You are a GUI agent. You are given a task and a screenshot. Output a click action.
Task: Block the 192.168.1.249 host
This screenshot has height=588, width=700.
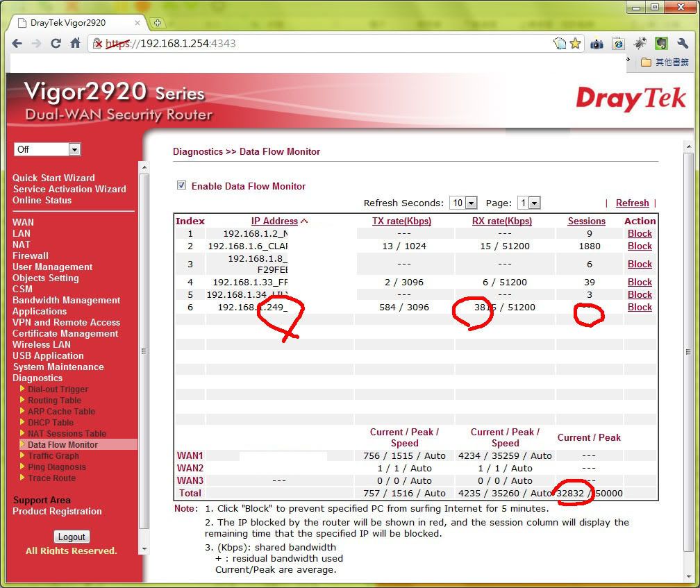(640, 307)
